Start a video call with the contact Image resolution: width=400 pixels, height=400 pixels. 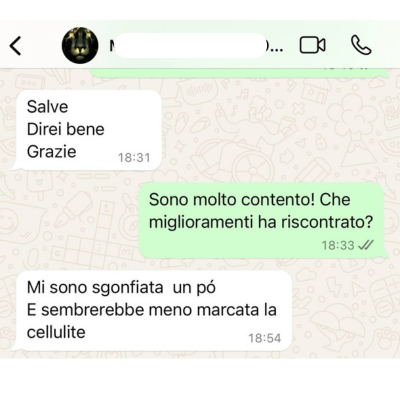(313, 45)
